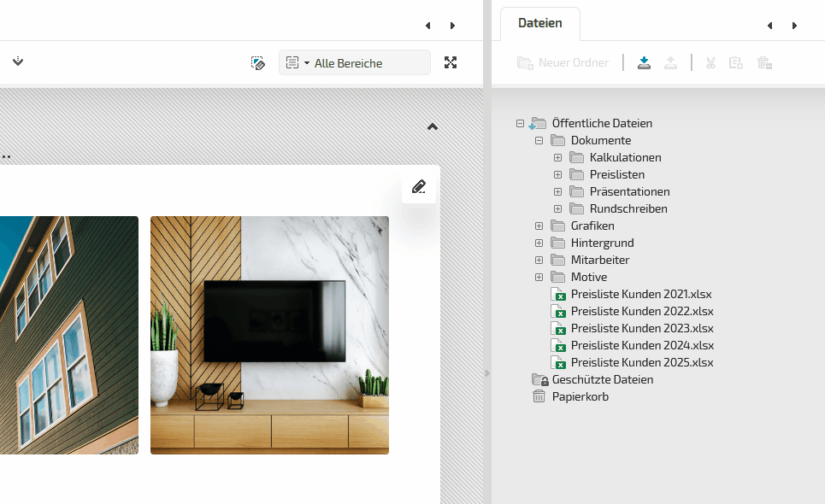Select Geschützte Dateien folder
The height and width of the screenshot is (504, 825).
(602, 379)
